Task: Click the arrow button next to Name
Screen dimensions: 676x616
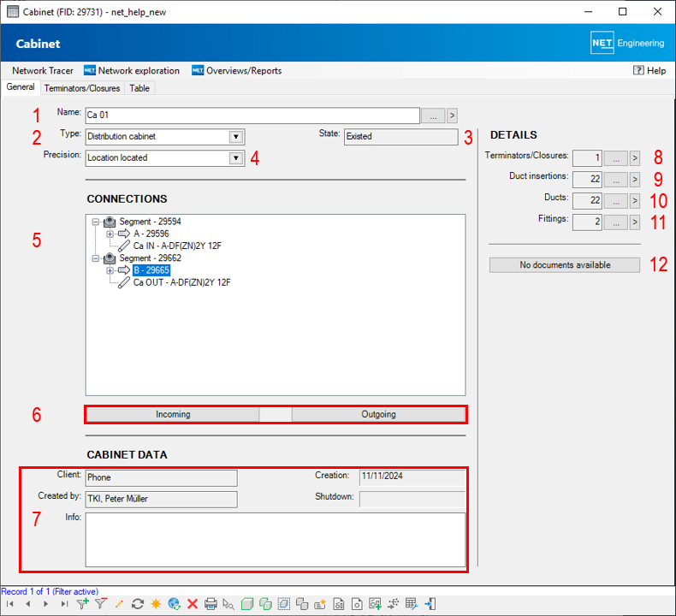Action: tap(452, 115)
